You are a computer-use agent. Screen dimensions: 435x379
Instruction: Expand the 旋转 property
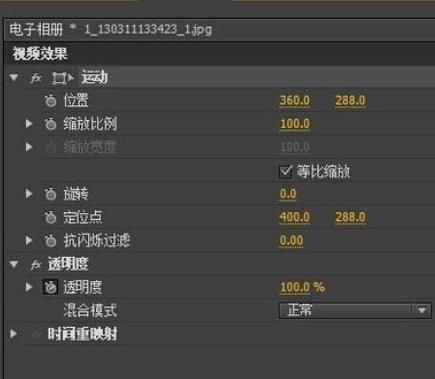29,194
